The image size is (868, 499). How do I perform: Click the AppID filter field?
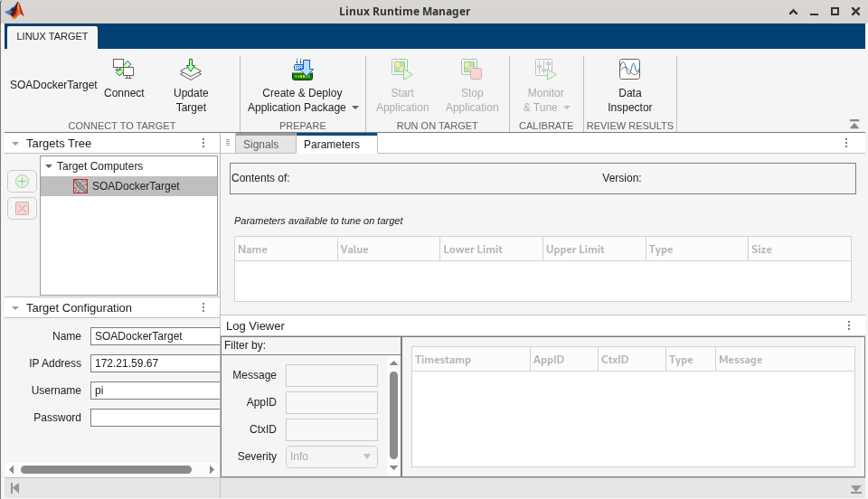point(332,402)
